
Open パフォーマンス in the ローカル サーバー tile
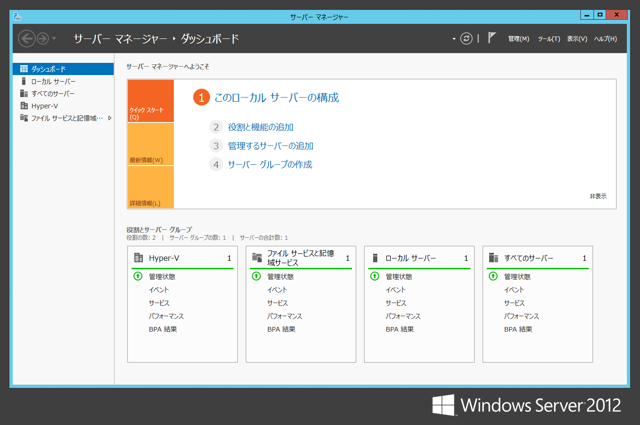[x=403, y=316]
